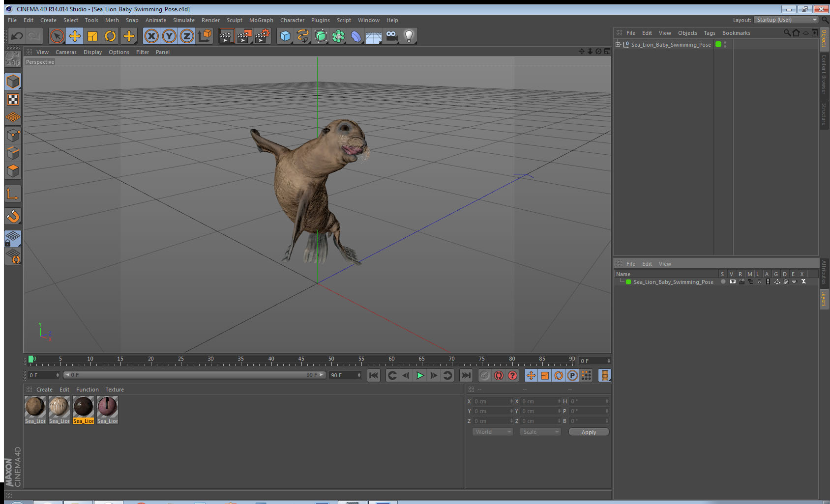830x504 pixels.
Task: Click the Undo arrow icon
Action: point(17,36)
